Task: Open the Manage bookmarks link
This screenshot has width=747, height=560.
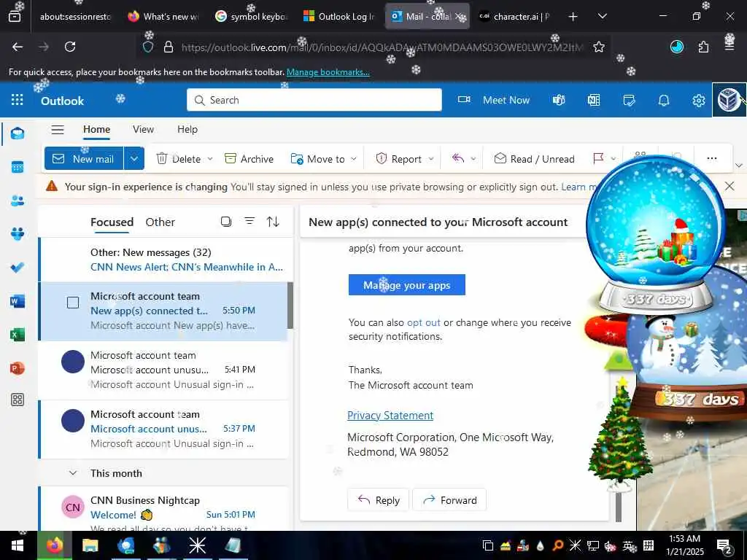Action: click(328, 72)
